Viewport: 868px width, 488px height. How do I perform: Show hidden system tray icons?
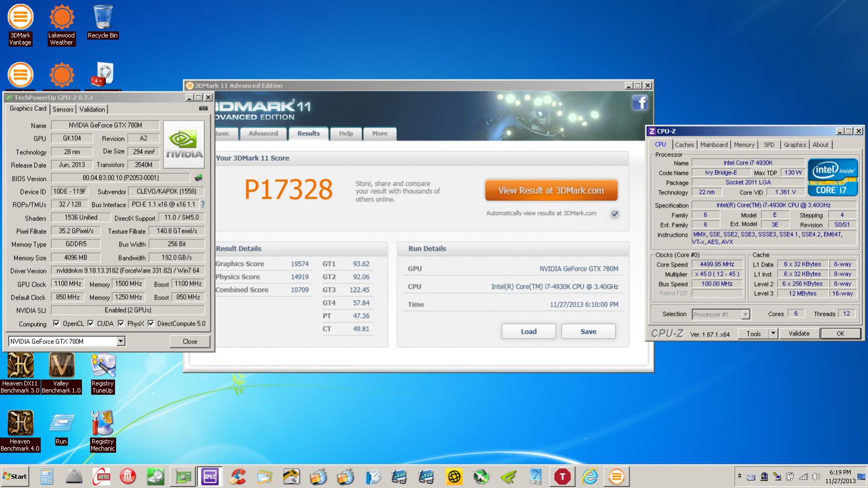coord(739,477)
